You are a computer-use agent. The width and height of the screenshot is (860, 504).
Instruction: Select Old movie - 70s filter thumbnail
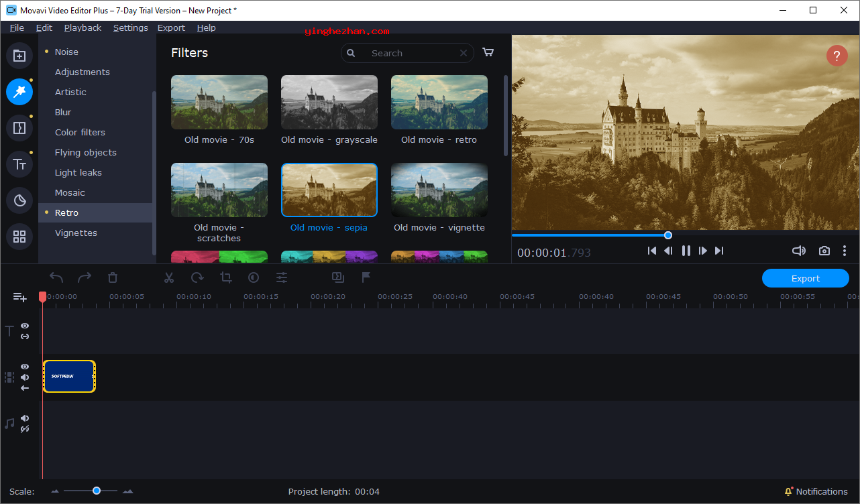pyautogui.click(x=219, y=102)
